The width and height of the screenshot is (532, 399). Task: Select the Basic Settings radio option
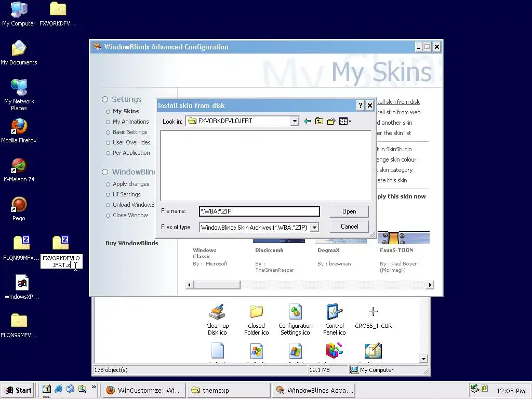(108, 132)
